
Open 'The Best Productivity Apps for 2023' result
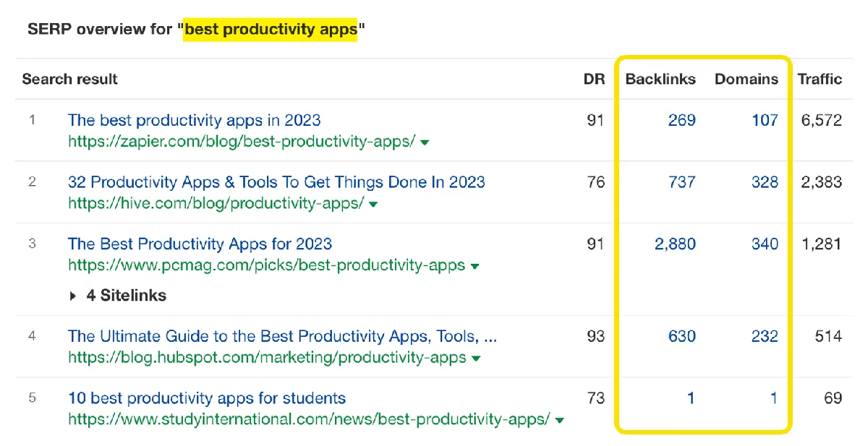tap(200, 244)
